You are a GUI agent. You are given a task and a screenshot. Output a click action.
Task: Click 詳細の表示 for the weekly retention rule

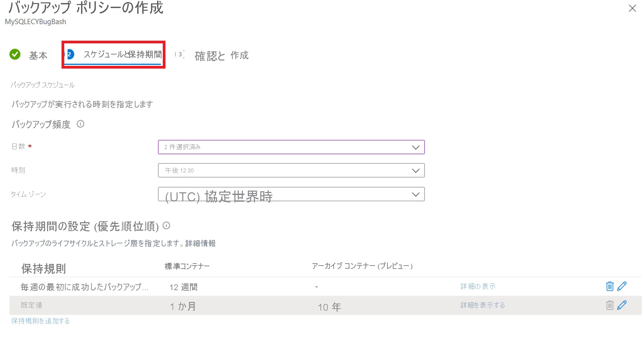[478, 286]
